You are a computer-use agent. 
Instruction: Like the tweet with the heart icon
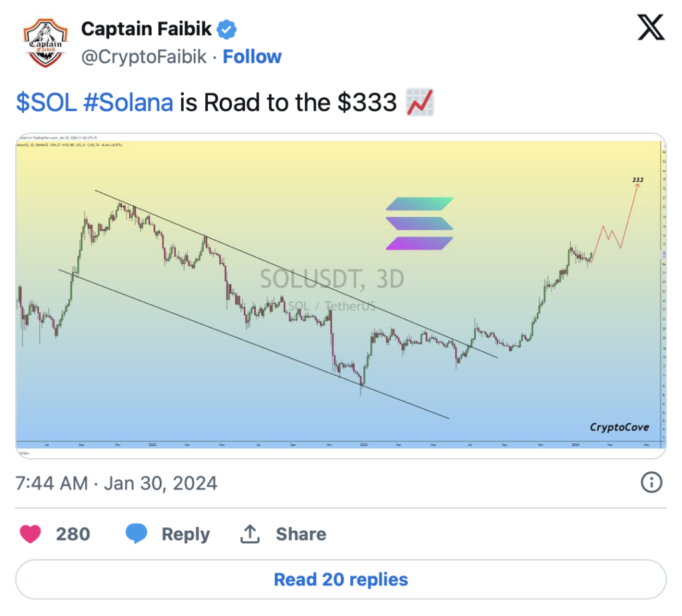(31, 534)
